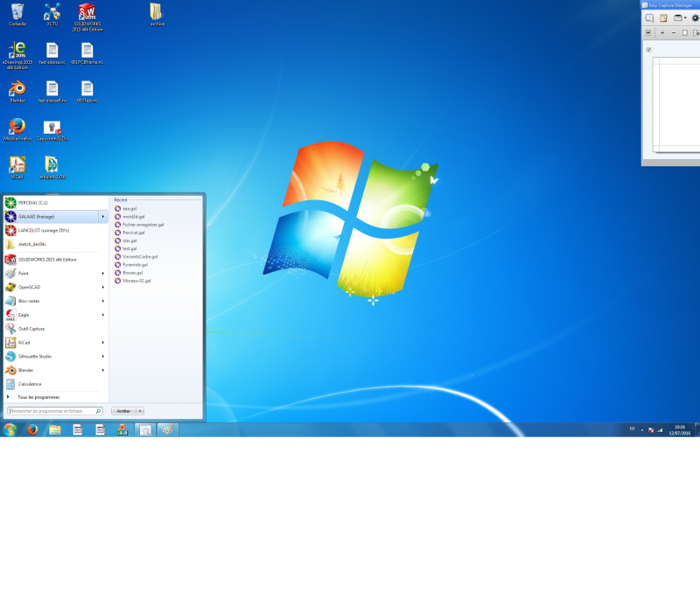Open recent file mold3d.gal

(x=133, y=217)
